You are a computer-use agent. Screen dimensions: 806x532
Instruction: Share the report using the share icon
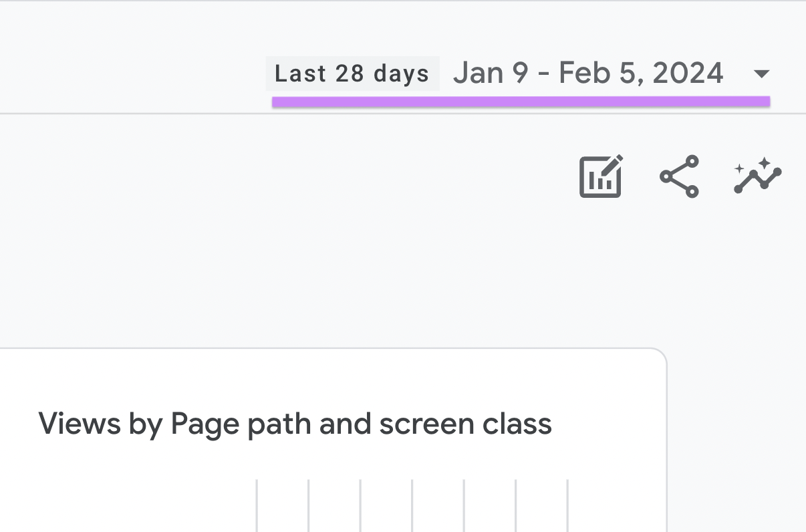[679, 176]
